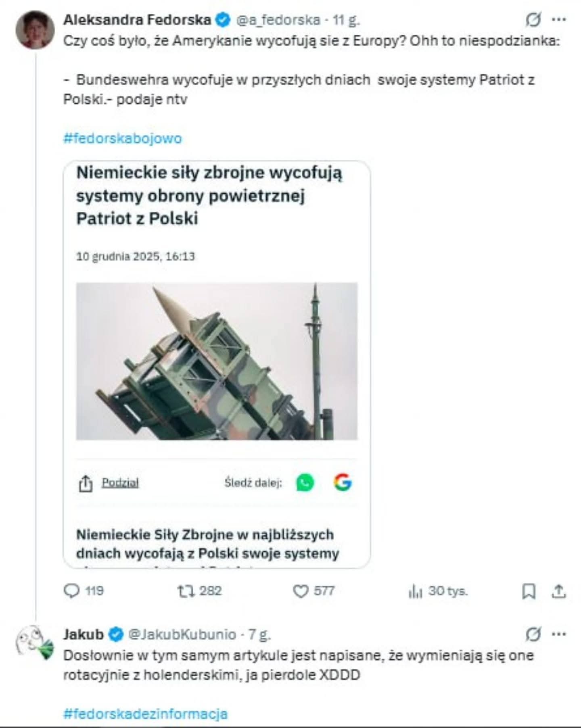This screenshot has width=581, height=728.
Task: Click Aleksandra Fedorska's display name
Action: click(x=137, y=20)
